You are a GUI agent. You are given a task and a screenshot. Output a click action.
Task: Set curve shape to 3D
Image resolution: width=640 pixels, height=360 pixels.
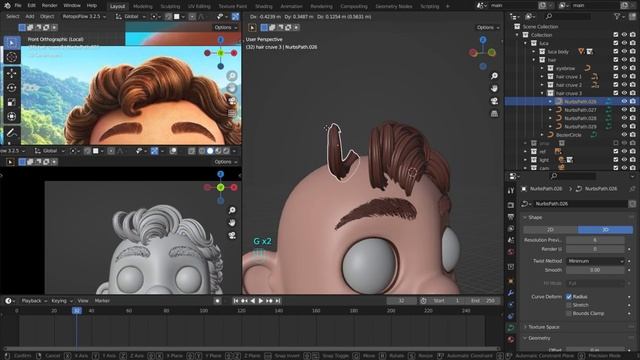[605, 230]
